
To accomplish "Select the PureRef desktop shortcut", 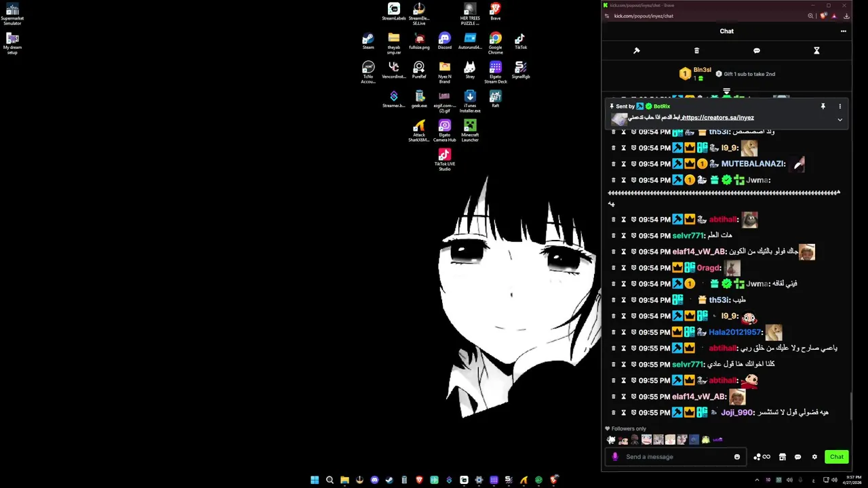I will click(419, 70).
